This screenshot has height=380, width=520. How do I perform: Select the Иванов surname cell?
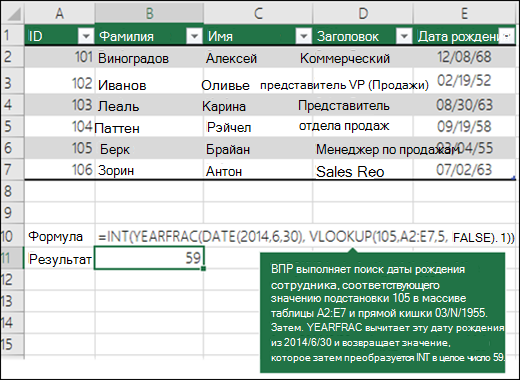pos(149,81)
